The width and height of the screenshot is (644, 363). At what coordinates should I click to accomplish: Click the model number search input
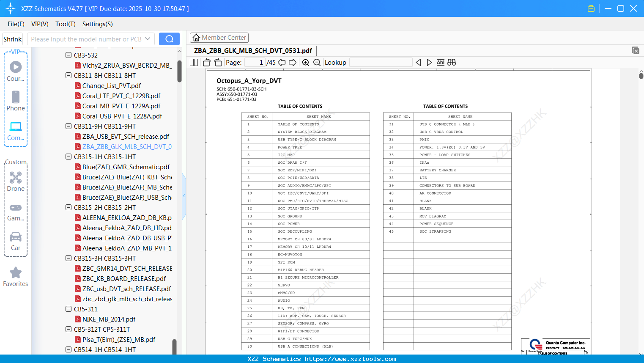85,39
